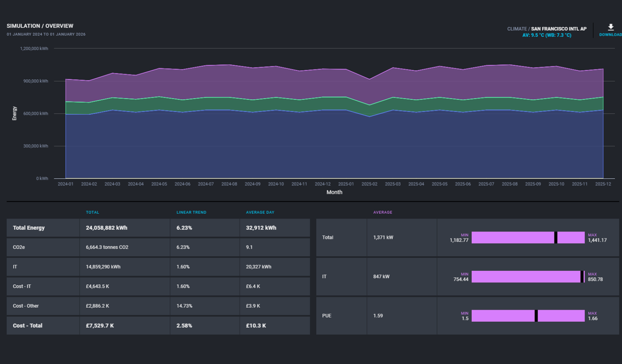Click the Simulation / Overview heading
The image size is (622, 364).
coord(40,26)
